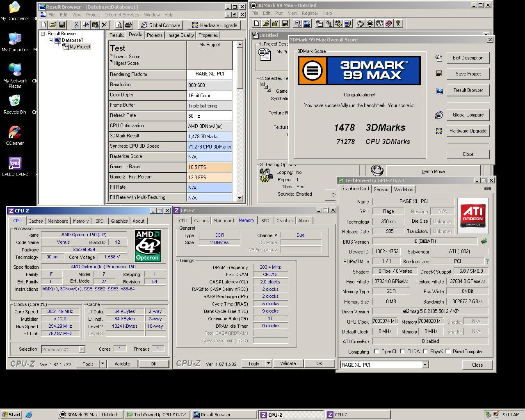Click the Print Preview icon in Result Browser
The width and height of the screenshot is (525, 420).
click(x=119, y=25)
